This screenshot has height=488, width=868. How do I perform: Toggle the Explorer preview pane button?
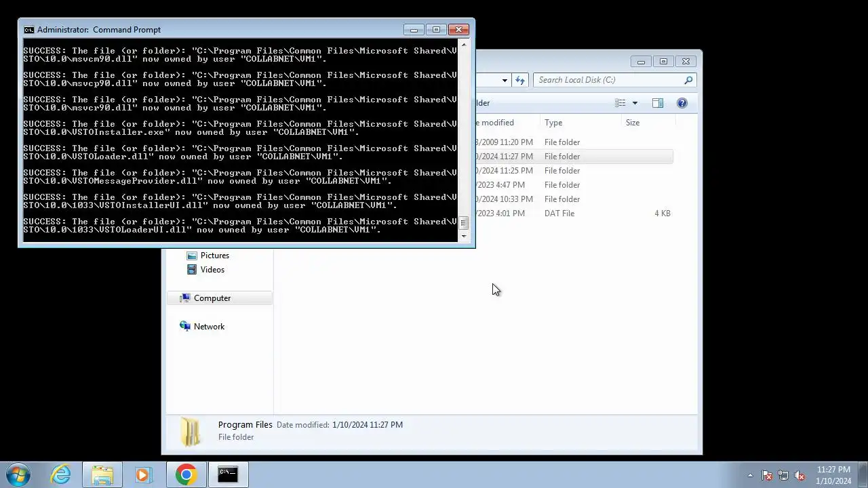657,103
